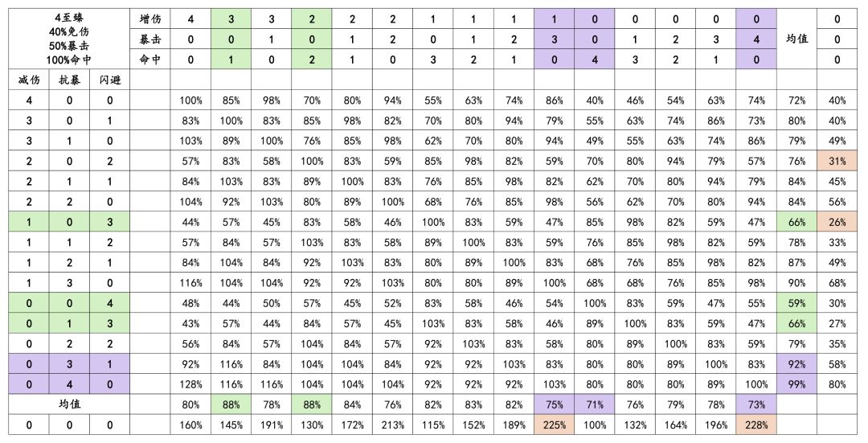The height and width of the screenshot is (443, 868).
Task: Click the orange 228% cell
Action: click(x=756, y=425)
